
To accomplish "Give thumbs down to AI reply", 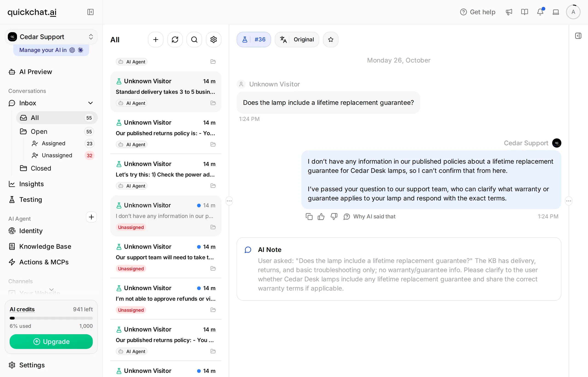I will pos(334,216).
